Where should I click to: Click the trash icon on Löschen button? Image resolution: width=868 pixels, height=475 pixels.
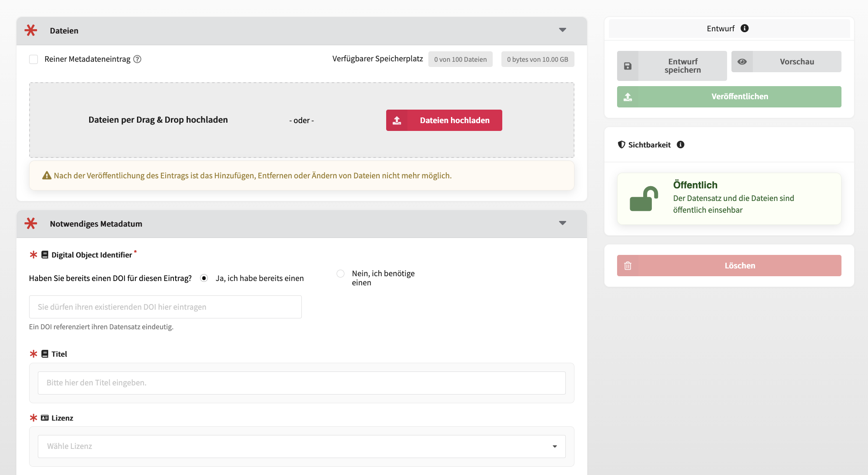pyautogui.click(x=628, y=266)
